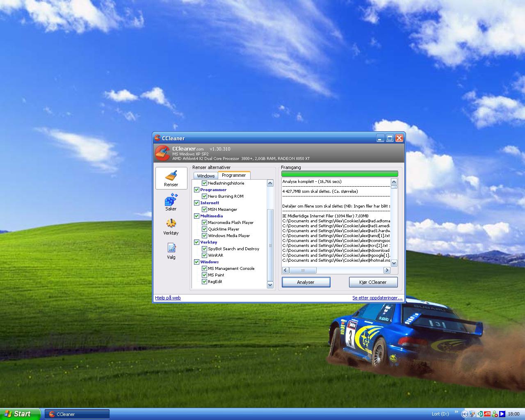The height and width of the screenshot is (420, 525).
Task: Click CCleaner taskbar button
Action: point(77,414)
